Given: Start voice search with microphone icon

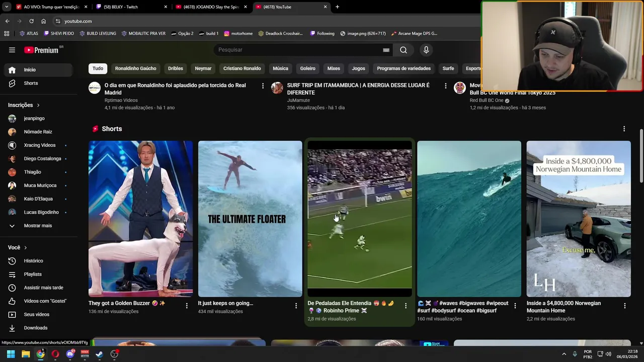Looking at the screenshot, I should tap(426, 50).
